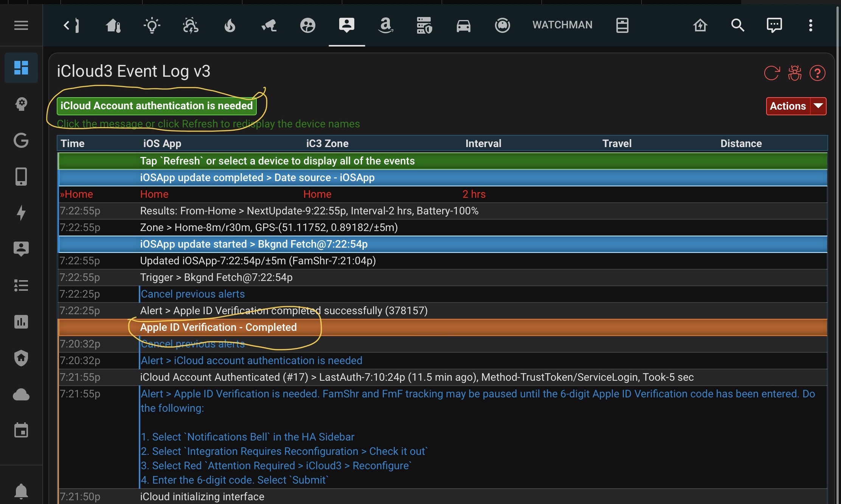Click the search magnifier icon
This screenshot has width=841, height=504.
[737, 25]
